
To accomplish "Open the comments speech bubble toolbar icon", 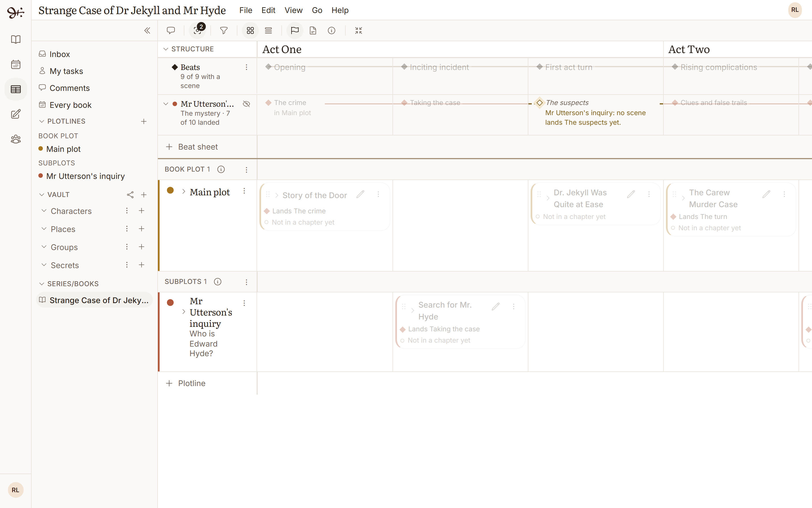I will tap(171, 30).
